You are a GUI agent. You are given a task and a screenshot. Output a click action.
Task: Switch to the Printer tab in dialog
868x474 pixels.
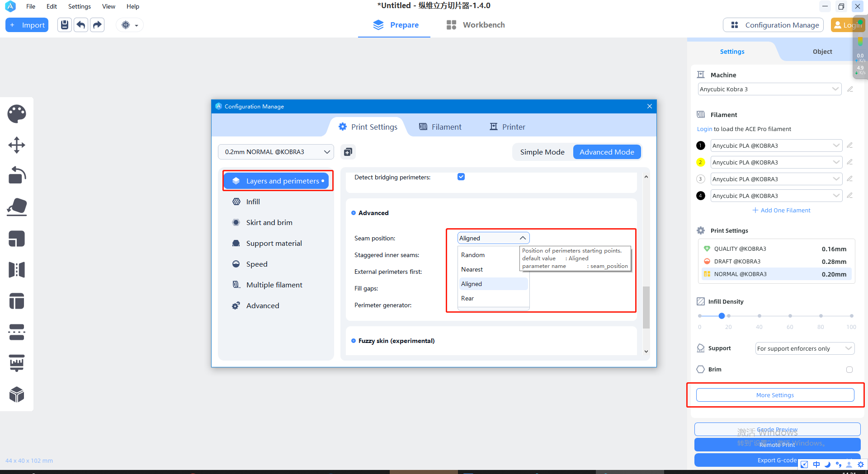click(x=508, y=127)
